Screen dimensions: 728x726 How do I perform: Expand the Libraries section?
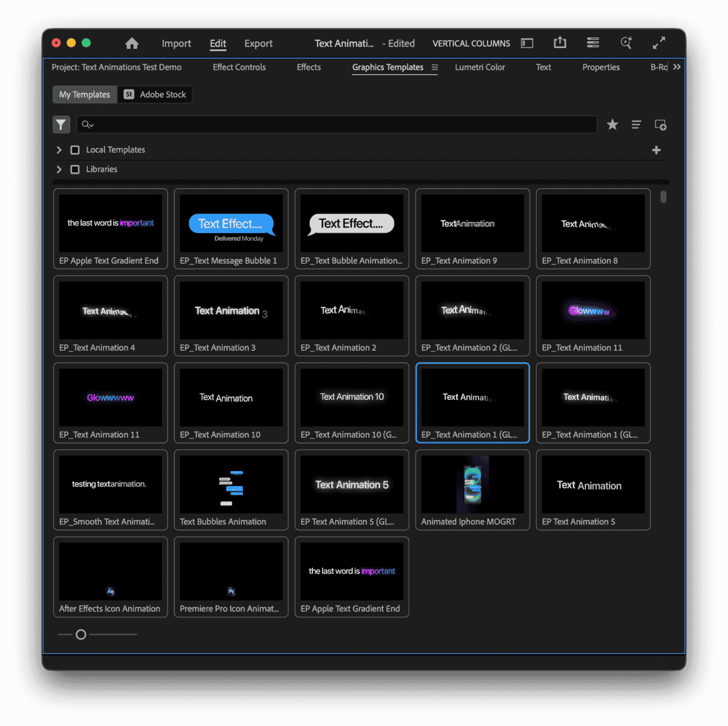click(59, 169)
